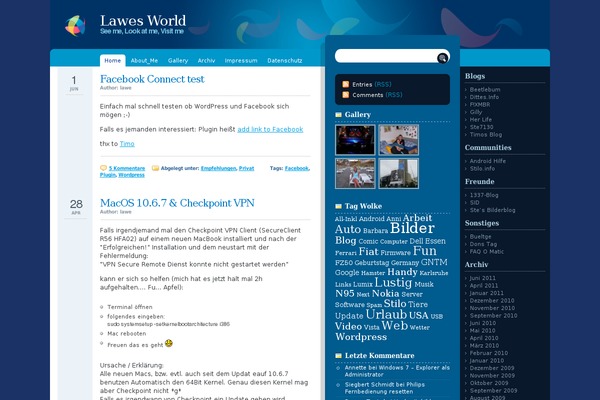
Task: Go to the Archiv tab
Action: (206, 60)
